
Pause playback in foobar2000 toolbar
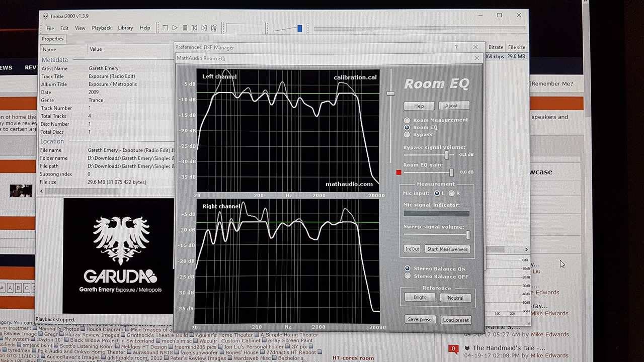click(x=185, y=28)
